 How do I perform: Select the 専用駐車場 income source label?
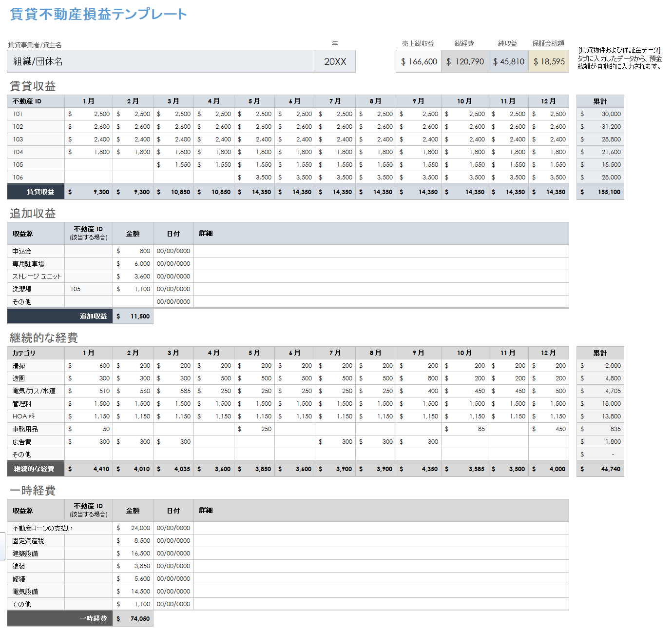[x=36, y=264]
